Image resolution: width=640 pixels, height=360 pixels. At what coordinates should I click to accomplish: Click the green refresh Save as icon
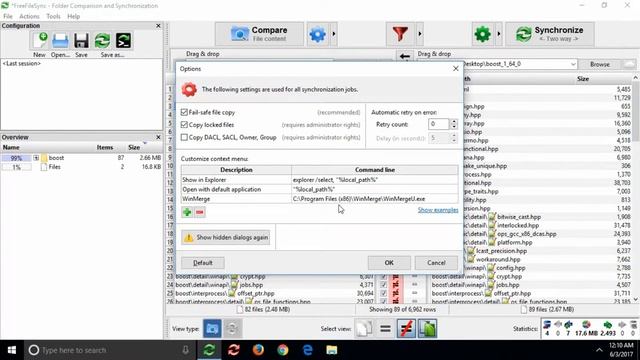pos(102,40)
